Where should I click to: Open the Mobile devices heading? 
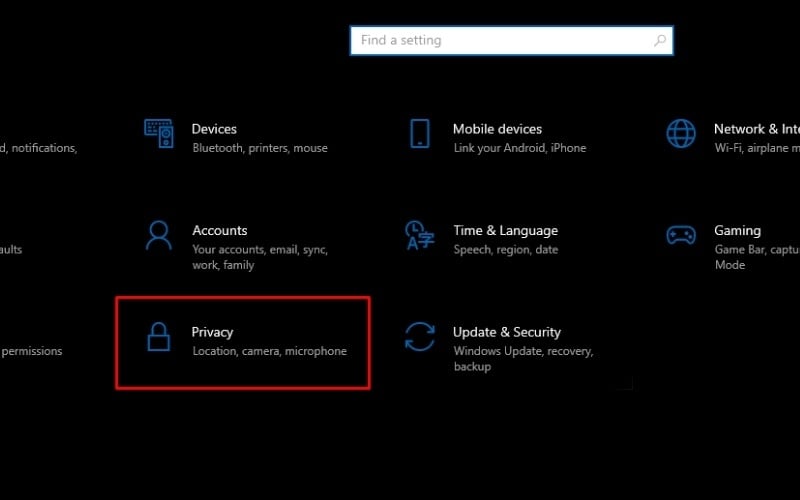coord(497,129)
